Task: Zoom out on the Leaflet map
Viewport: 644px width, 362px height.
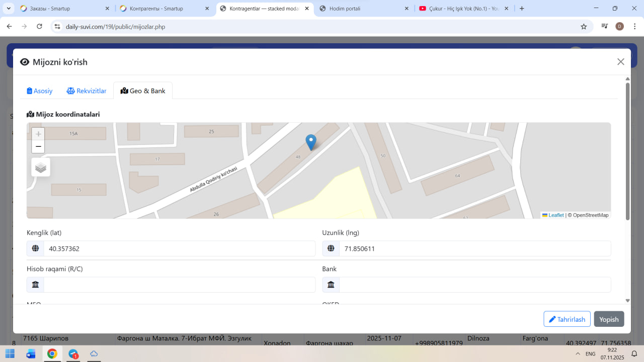Action: click(38, 147)
